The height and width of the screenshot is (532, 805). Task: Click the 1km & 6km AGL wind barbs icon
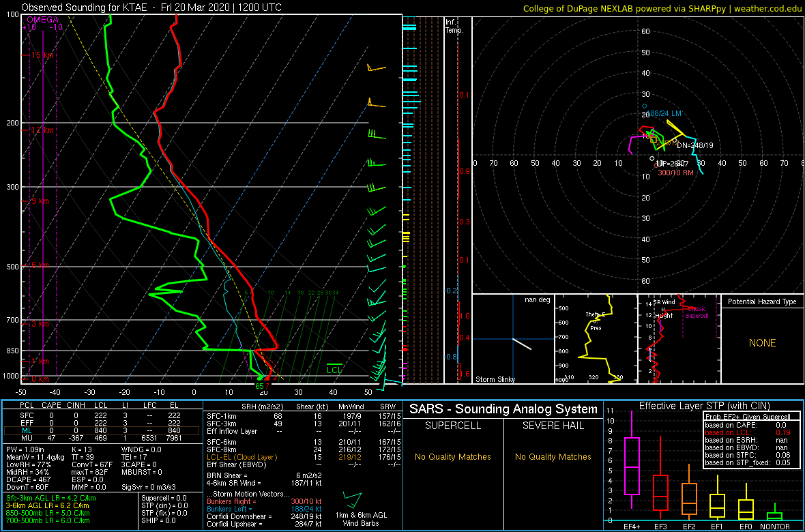click(351, 499)
